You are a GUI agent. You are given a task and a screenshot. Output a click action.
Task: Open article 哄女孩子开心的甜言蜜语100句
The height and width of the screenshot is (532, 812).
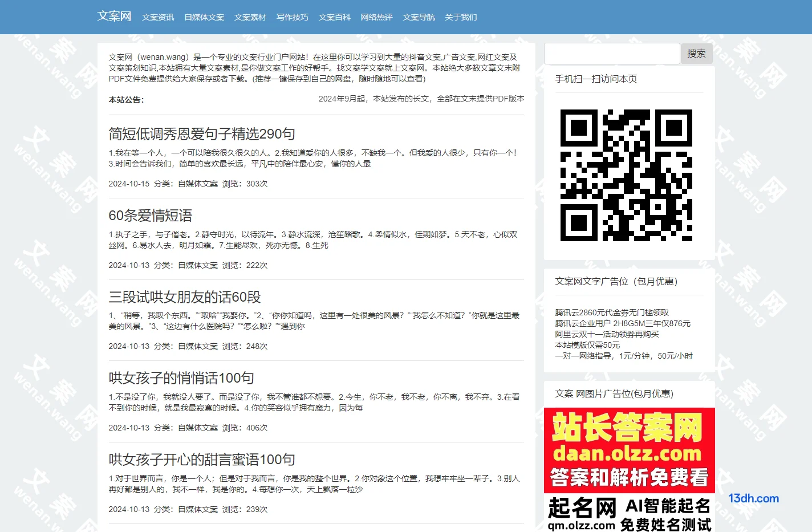(x=202, y=460)
